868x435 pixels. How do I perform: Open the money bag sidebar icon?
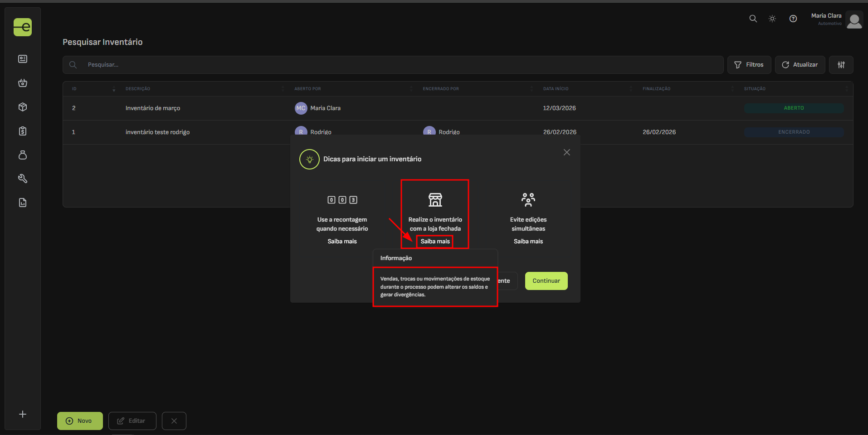[x=23, y=155]
